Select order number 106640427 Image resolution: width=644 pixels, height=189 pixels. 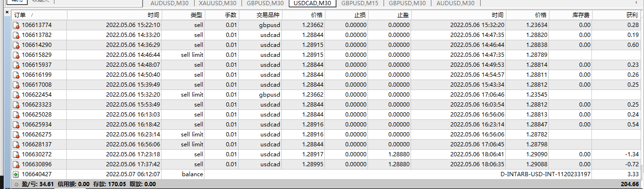36,174
